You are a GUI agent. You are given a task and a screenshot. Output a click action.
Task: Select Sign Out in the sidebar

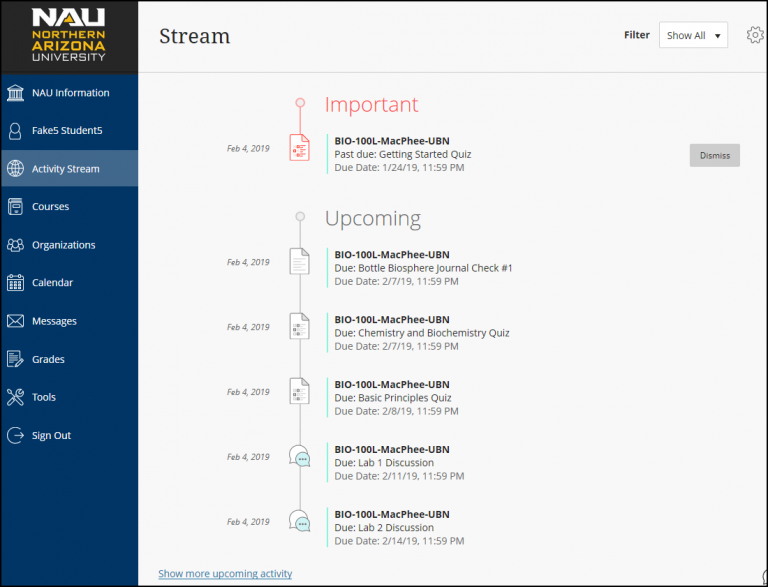click(x=51, y=435)
